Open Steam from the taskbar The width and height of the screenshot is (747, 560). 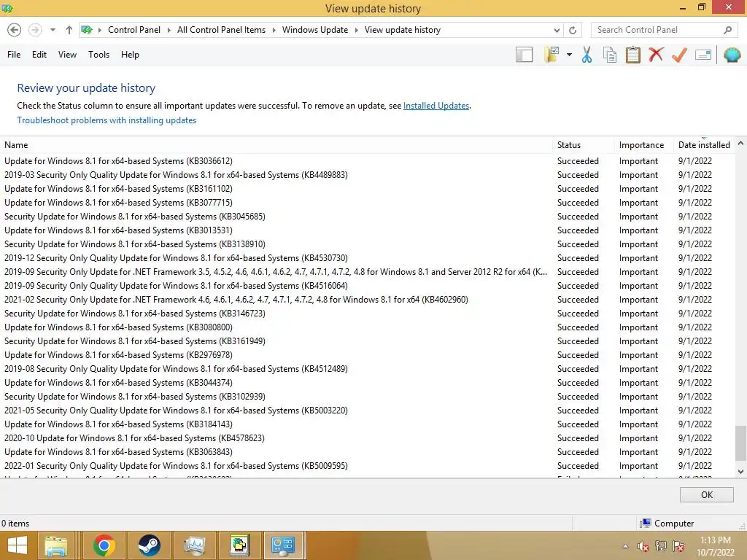[149, 545]
